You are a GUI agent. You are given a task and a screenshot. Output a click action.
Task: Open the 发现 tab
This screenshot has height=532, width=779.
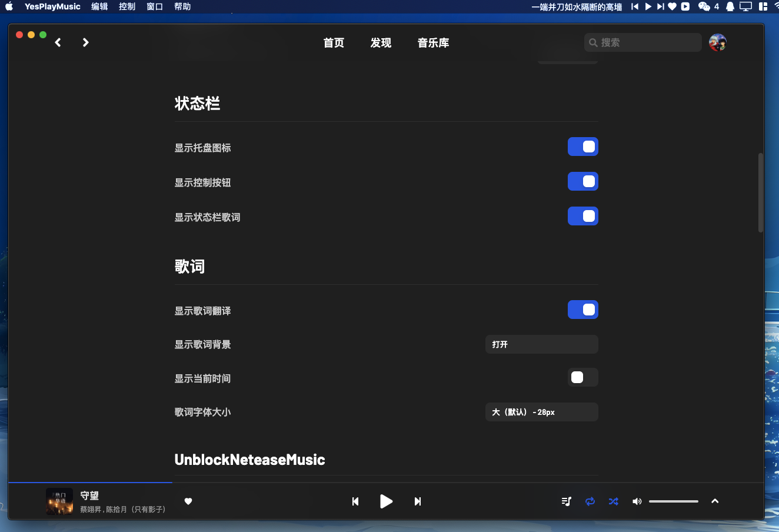[x=381, y=42]
